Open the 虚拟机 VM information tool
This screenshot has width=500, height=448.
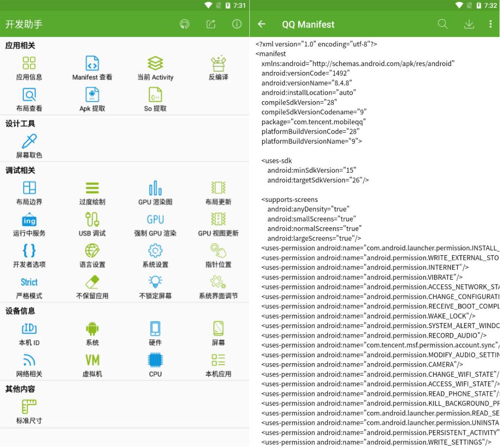91,365
